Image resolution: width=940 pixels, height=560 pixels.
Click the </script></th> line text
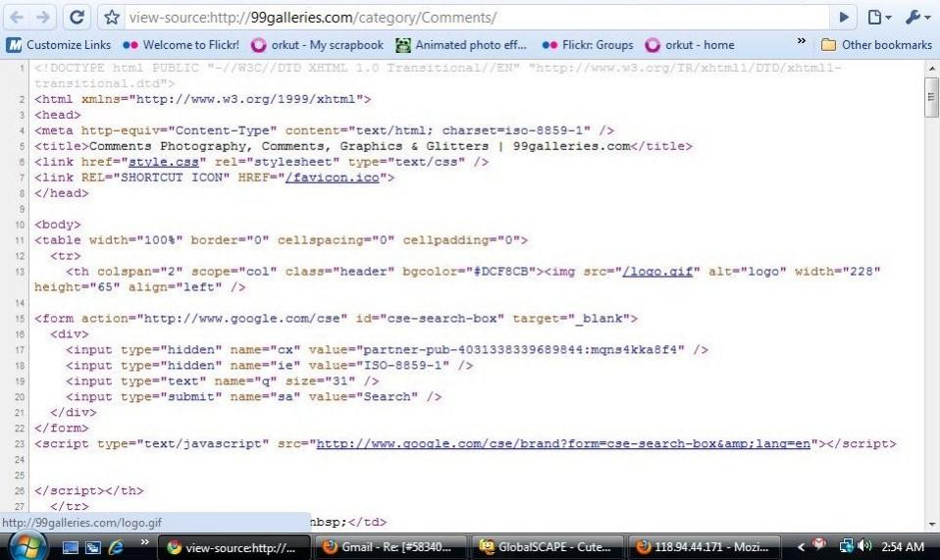point(88,490)
